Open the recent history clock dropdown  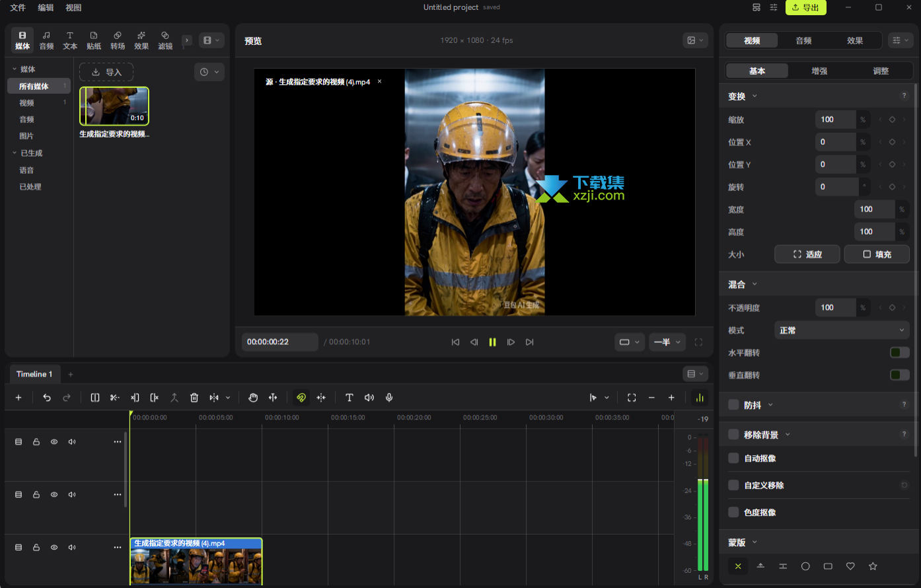pos(209,72)
